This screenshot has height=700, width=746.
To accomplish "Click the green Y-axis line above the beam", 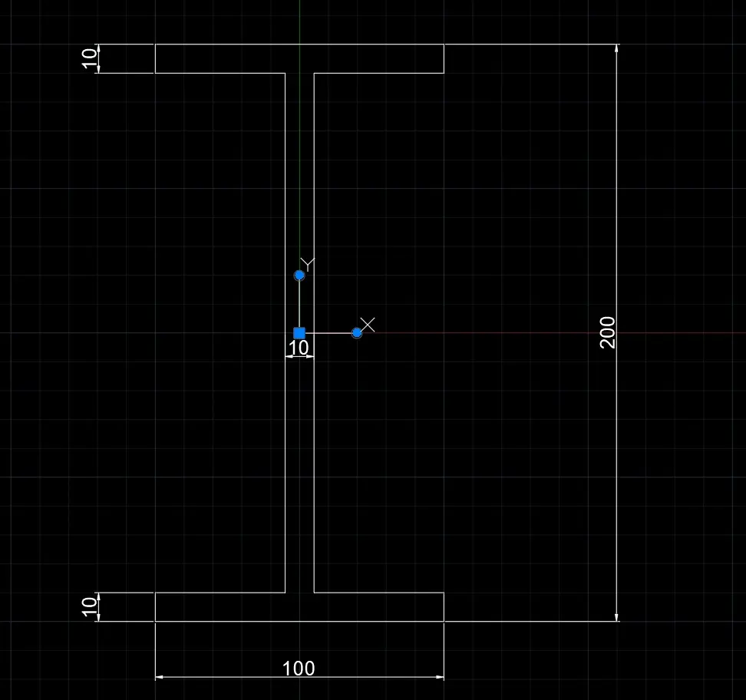I will [299, 21].
